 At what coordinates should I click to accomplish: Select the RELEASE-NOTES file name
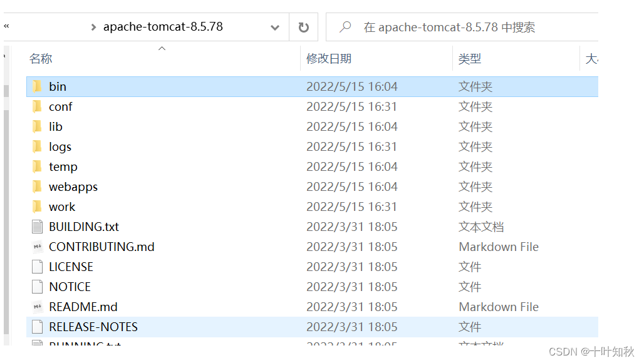(93, 327)
